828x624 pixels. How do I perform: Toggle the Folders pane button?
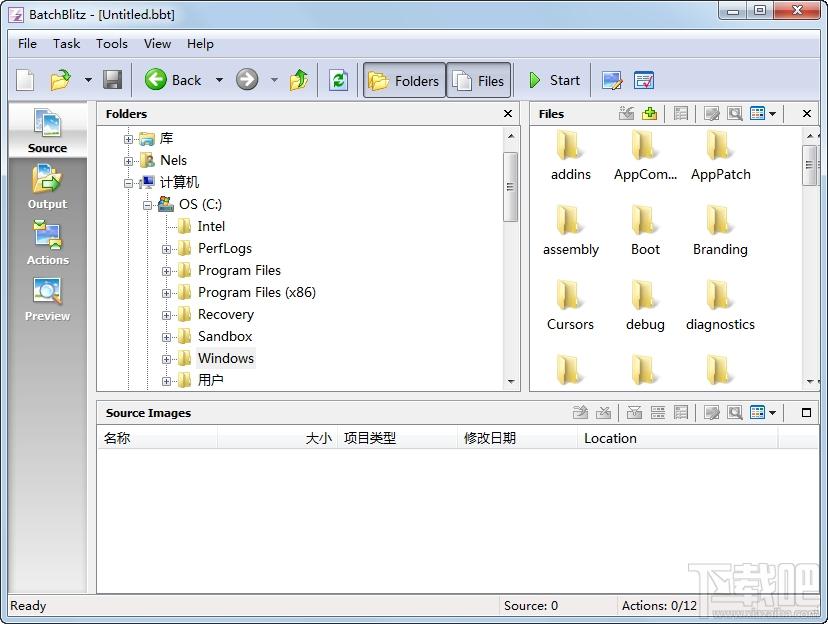(x=404, y=81)
